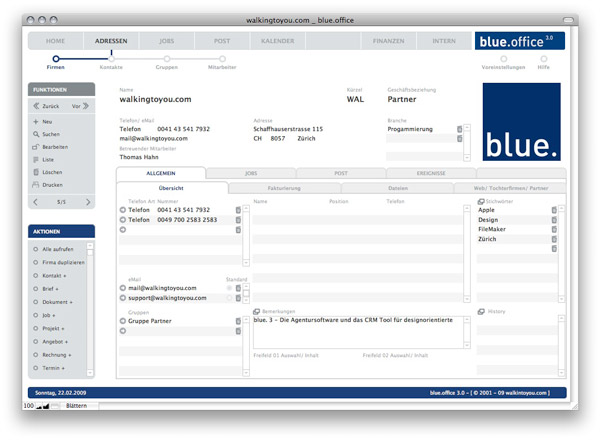Open the JOBS main tab
600x440 pixels.
pyautogui.click(x=166, y=41)
